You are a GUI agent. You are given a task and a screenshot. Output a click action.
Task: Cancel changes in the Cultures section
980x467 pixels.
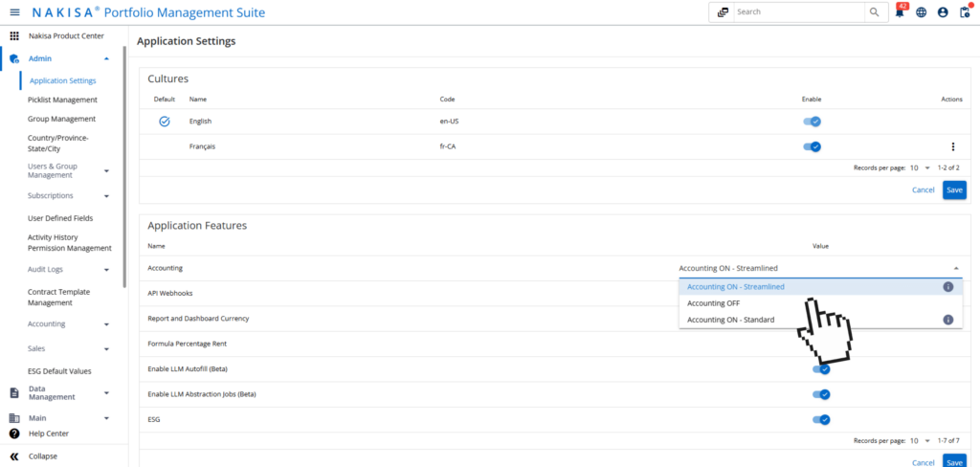(923, 189)
